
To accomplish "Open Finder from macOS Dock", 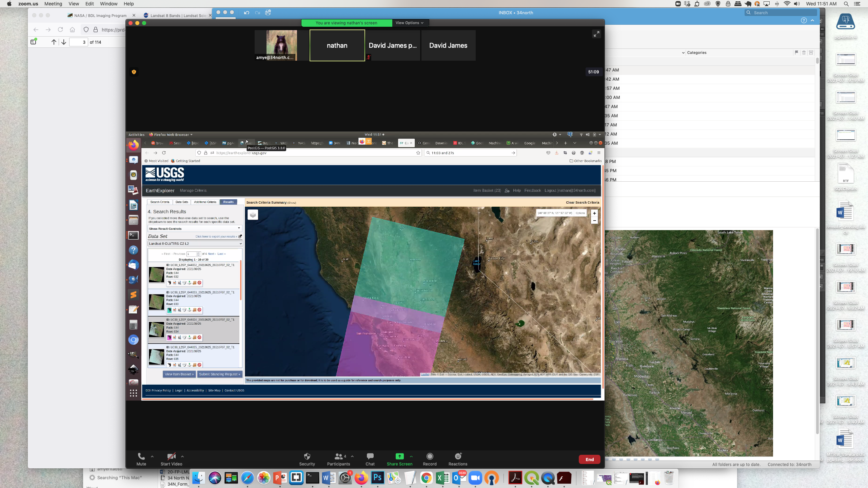I will tap(199, 478).
